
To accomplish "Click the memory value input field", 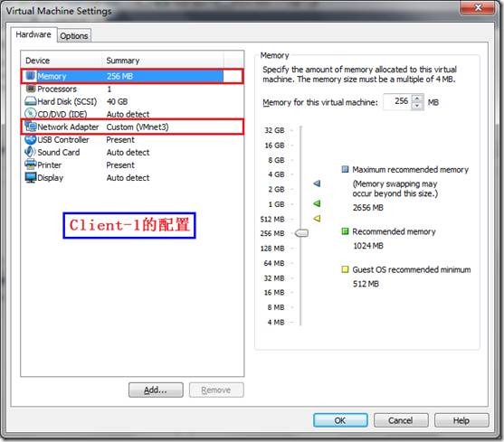I will (397, 102).
